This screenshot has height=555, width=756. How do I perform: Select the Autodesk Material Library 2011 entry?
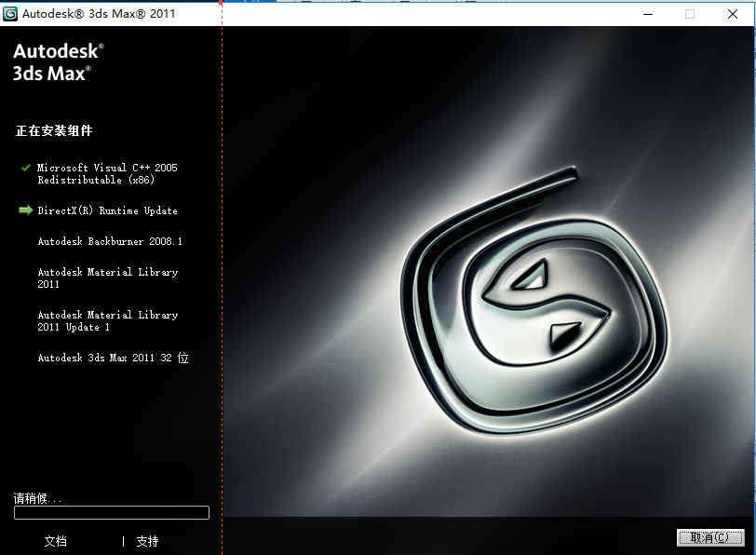(107, 277)
